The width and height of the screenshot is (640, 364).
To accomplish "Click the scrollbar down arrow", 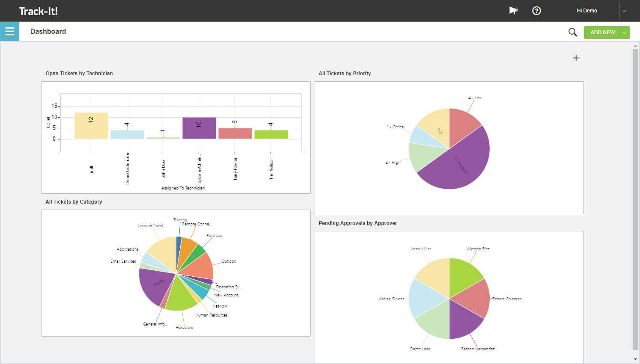I will click(x=635, y=359).
